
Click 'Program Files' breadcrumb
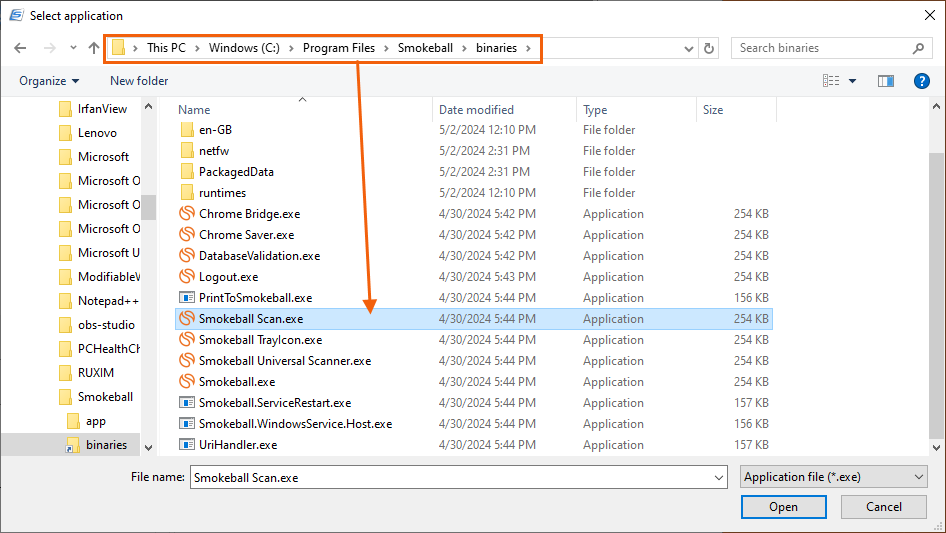(338, 48)
